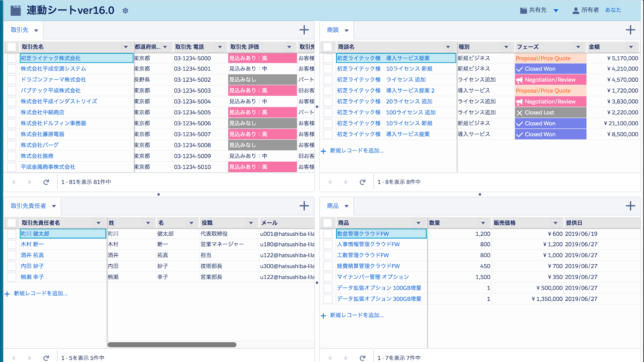Refresh the 取引先 table
Image resolution: width=644 pixels, height=362 pixels.
tap(46, 182)
